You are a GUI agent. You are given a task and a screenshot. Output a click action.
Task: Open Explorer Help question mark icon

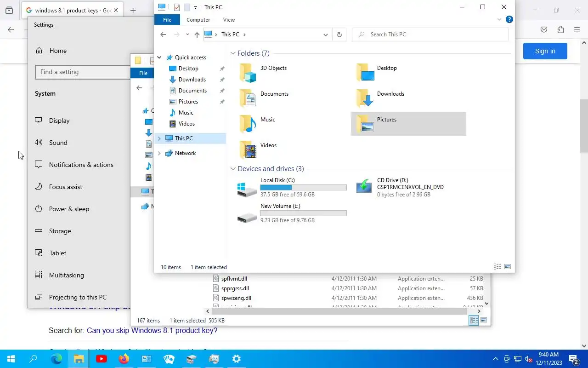click(x=509, y=19)
